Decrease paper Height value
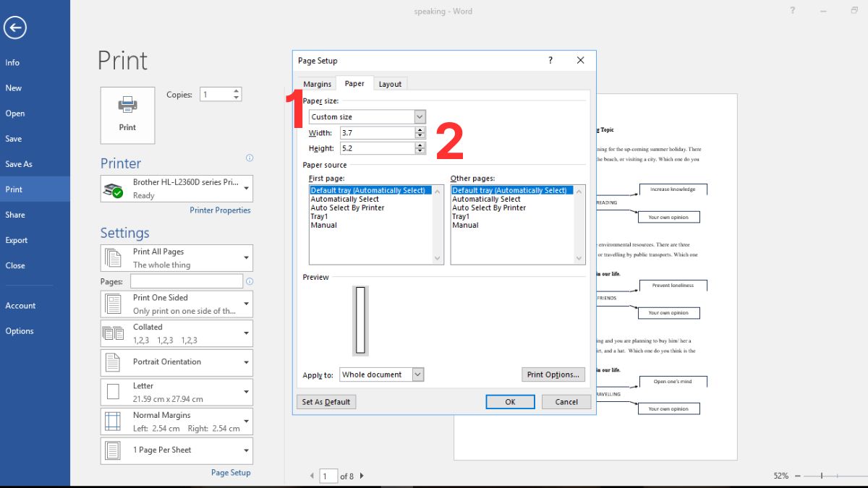 [420, 151]
